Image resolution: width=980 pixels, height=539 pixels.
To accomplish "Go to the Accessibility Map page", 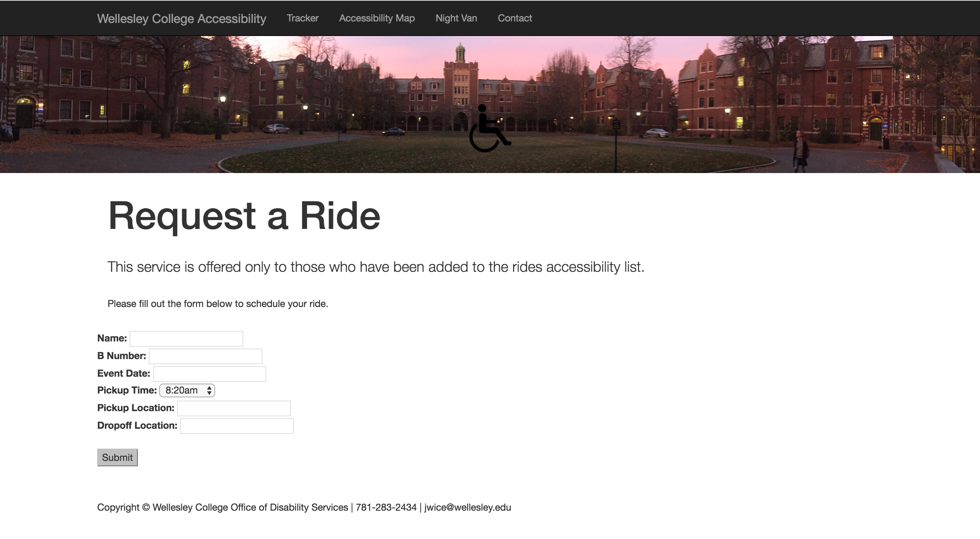I will pyautogui.click(x=377, y=18).
